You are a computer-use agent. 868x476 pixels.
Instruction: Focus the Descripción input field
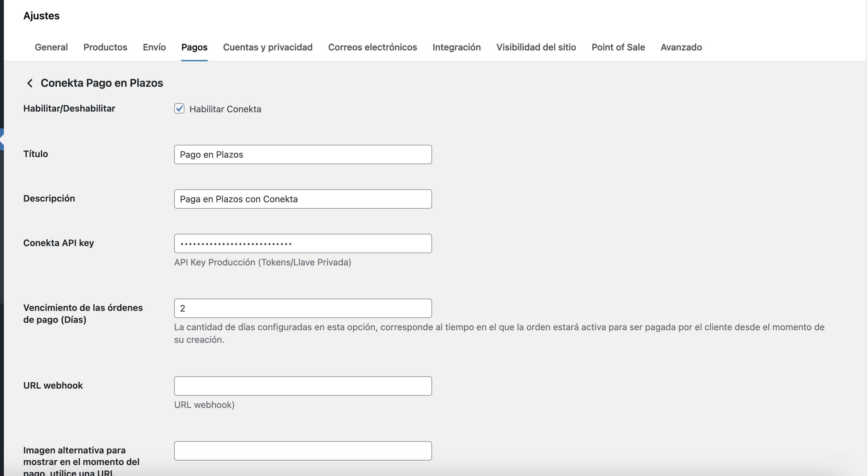click(x=303, y=199)
